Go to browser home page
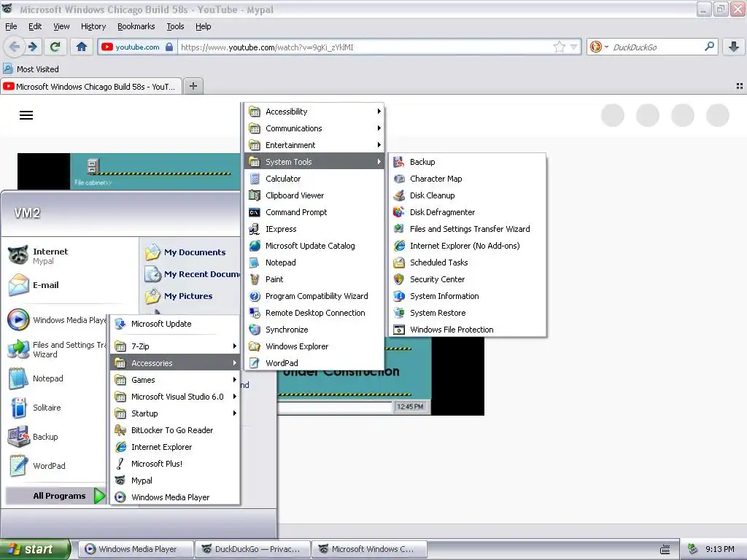 pyautogui.click(x=82, y=47)
